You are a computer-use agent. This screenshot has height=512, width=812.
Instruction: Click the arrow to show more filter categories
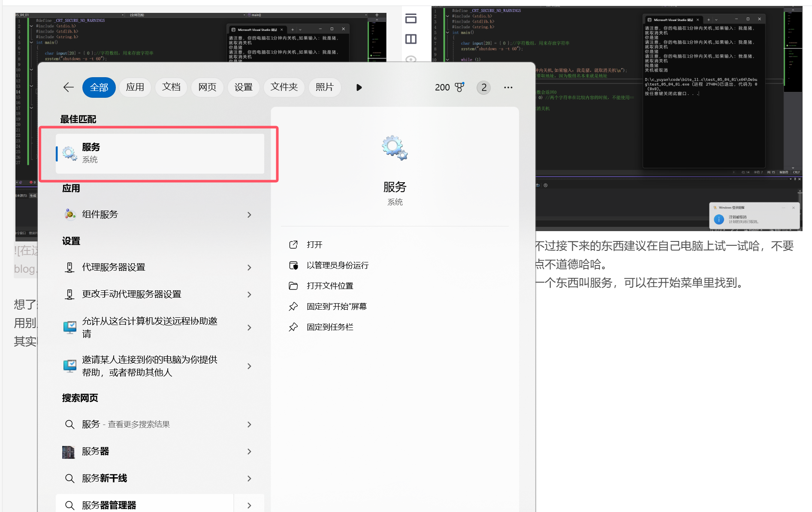coord(359,87)
